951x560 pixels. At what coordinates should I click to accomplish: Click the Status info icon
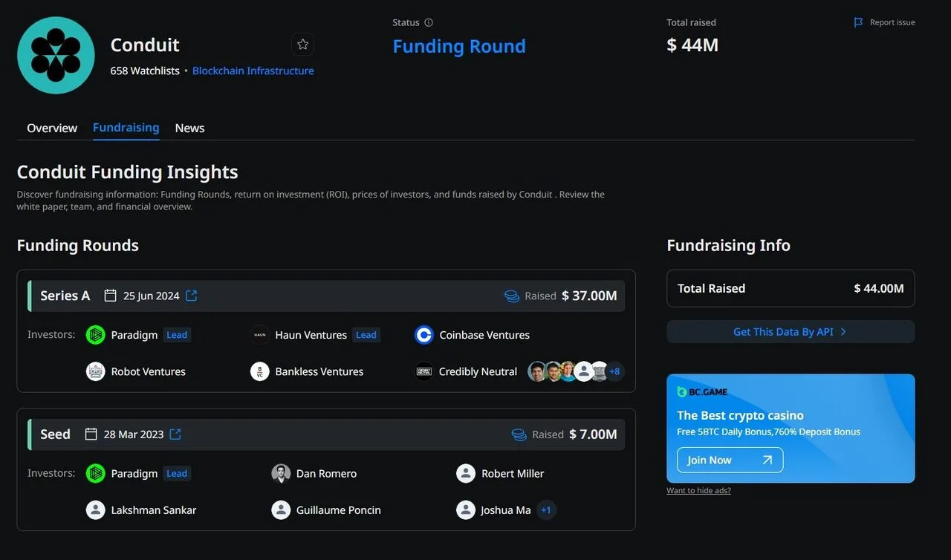click(x=428, y=22)
